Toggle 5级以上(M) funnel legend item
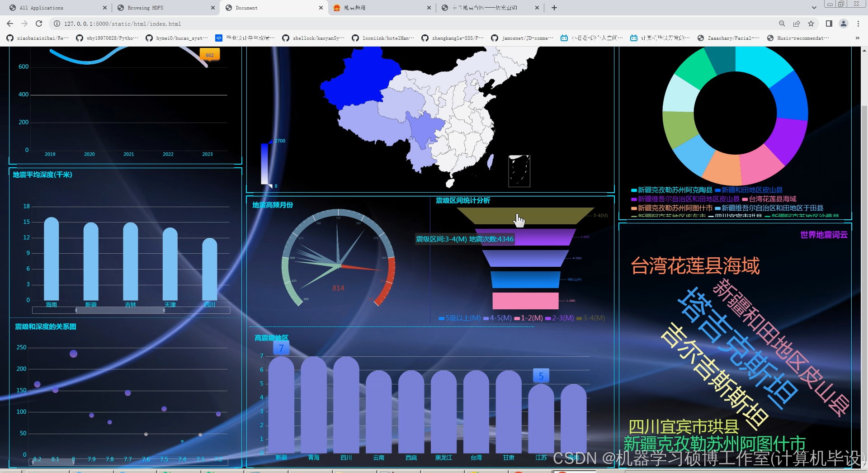Viewport: 868px width, 473px height. click(x=460, y=318)
